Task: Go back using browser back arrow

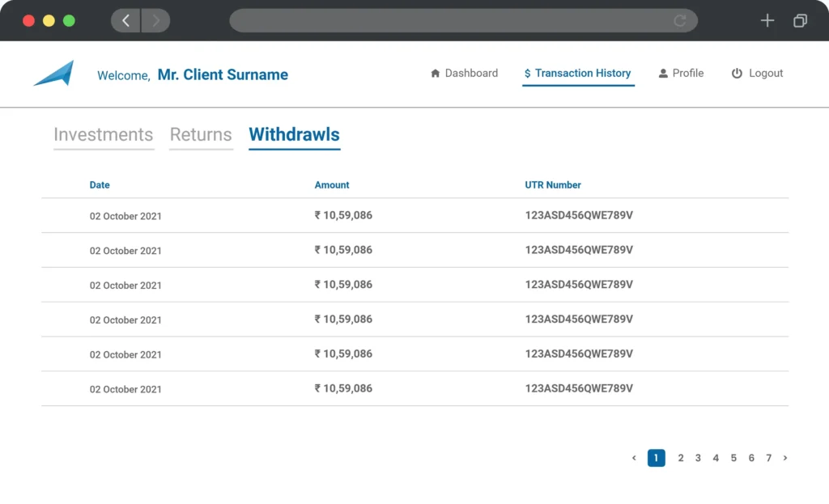Action: 125,20
